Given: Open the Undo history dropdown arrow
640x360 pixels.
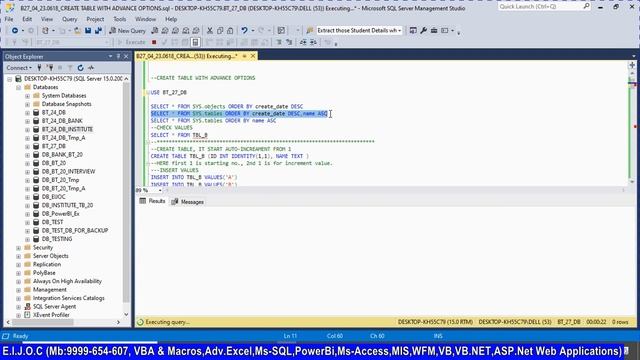Looking at the screenshot, I should pos(252,31).
